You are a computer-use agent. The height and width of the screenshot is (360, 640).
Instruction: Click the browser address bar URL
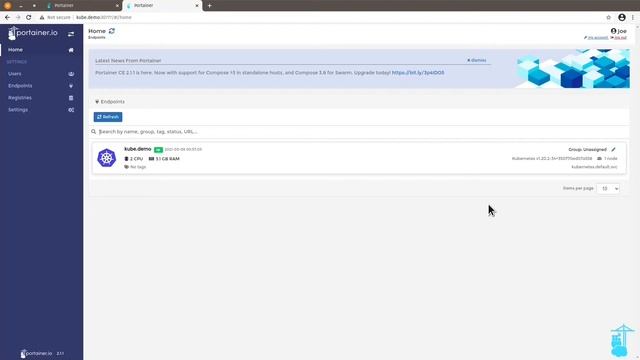pos(104,18)
